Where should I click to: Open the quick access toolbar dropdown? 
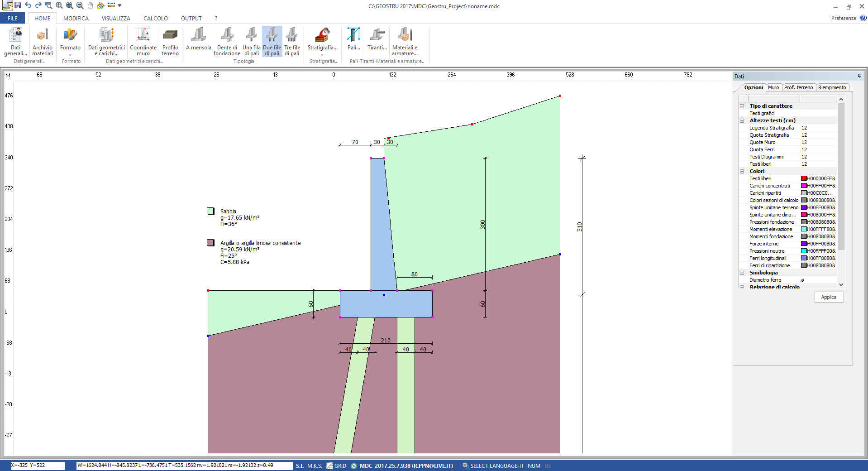(x=119, y=5)
